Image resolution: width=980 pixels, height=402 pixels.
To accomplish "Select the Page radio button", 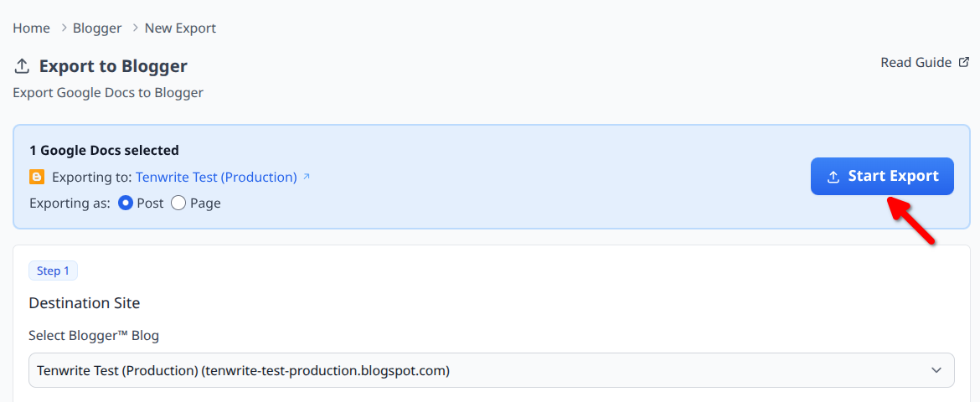I will point(178,203).
